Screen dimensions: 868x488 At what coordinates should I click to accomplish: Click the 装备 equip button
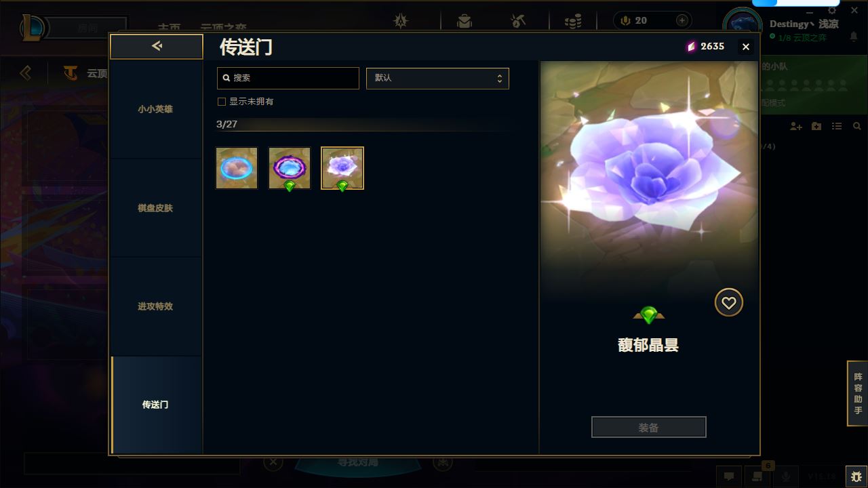(649, 428)
